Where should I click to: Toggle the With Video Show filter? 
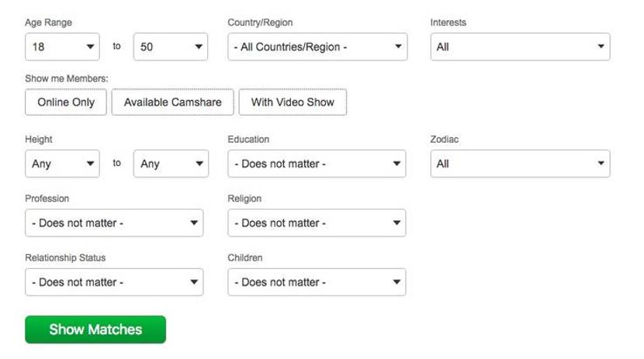[293, 102]
